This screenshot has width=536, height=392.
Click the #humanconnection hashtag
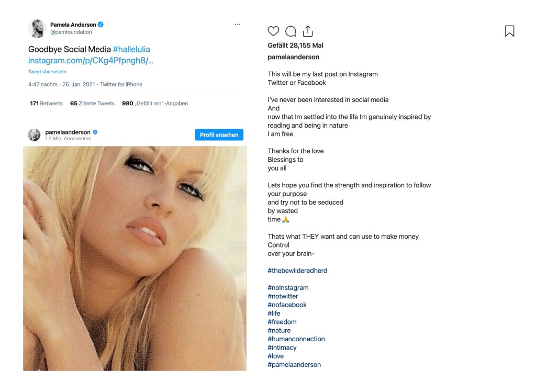[x=296, y=339]
